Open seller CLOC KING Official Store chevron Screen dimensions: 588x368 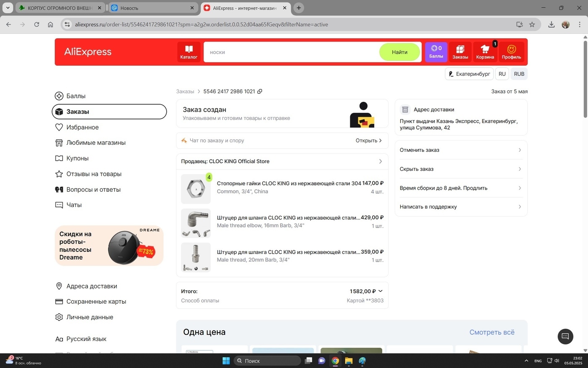[x=381, y=161]
